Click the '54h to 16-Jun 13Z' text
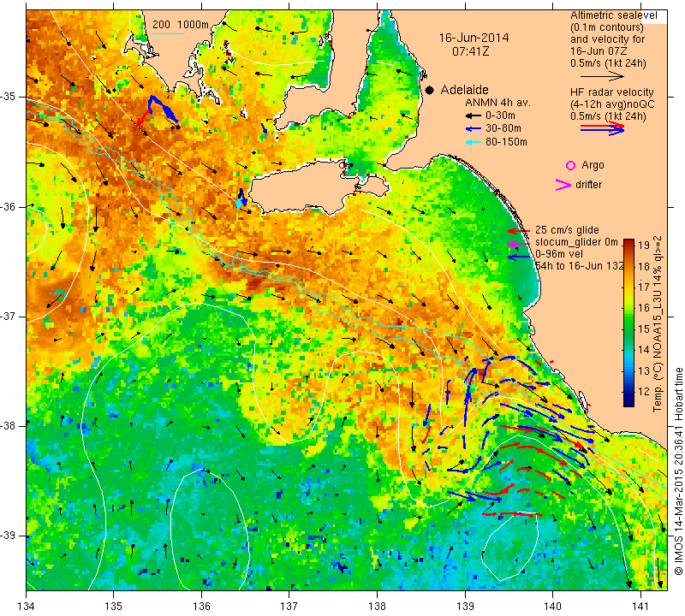The width and height of the screenshot is (685, 616). (x=580, y=266)
